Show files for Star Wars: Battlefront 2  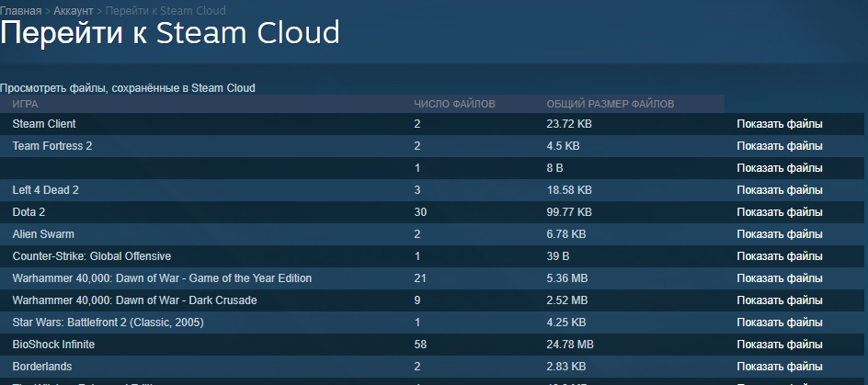tap(780, 323)
